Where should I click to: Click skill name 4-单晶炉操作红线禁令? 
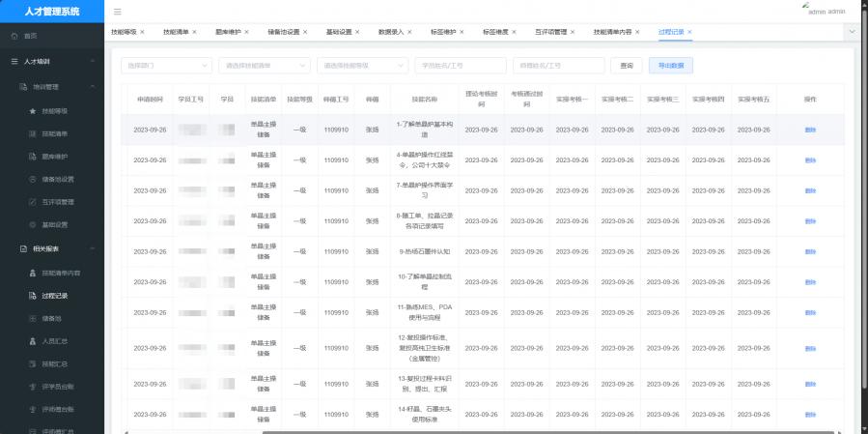tap(425, 160)
